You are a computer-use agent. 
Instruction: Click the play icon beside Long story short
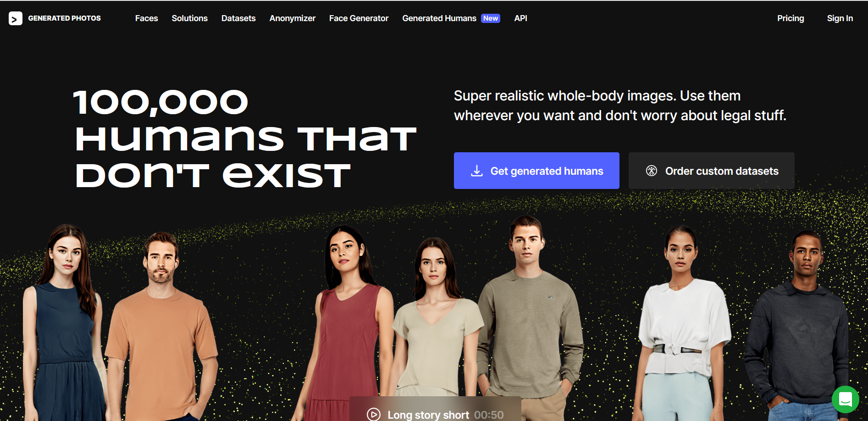tap(374, 415)
